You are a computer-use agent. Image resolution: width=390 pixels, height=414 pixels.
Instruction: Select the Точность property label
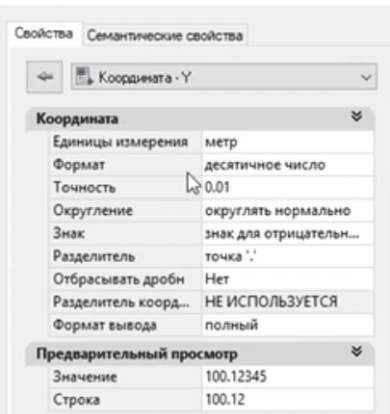pyautogui.click(x=85, y=187)
